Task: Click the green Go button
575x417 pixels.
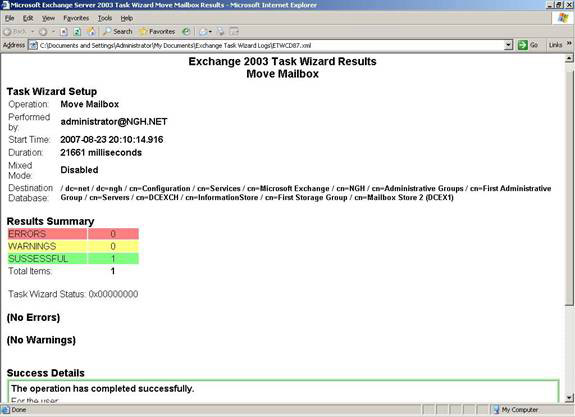Action: coord(528,45)
